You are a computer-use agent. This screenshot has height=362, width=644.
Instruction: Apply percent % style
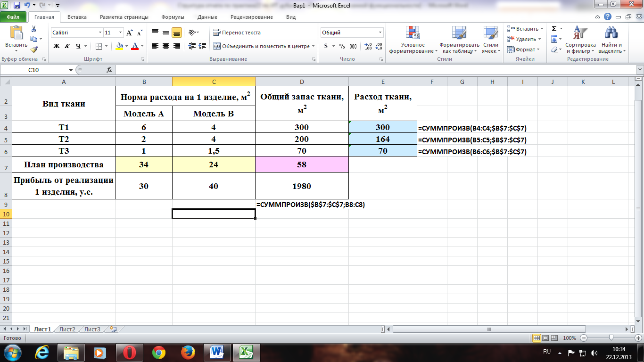[x=342, y=46]
